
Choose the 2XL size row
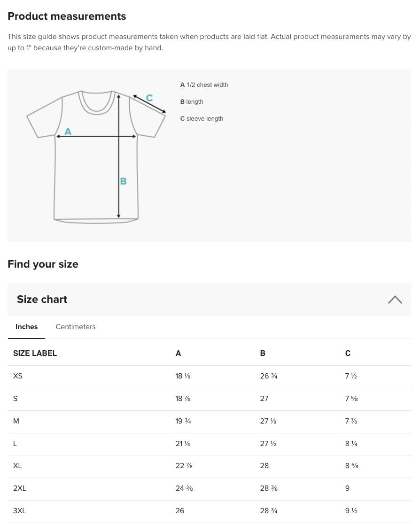pyautogui.click(x=20, y=488)
